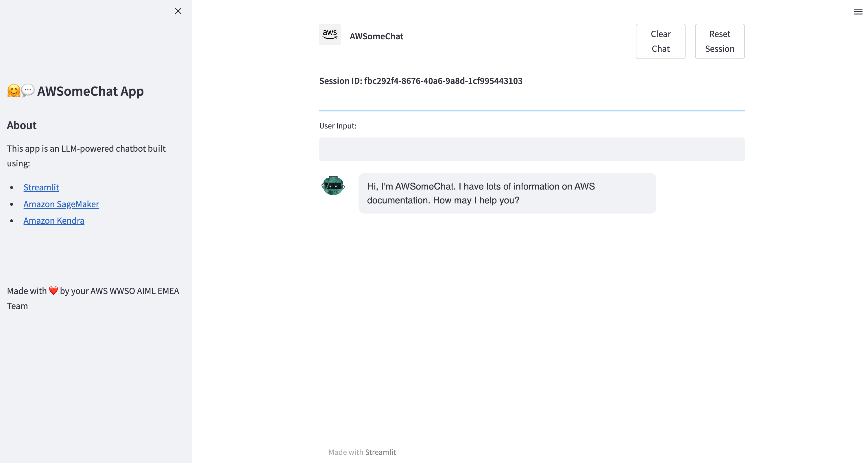This screenshot has height=463, width=868.
Task: Close the sidebar with the X icon
Action: [178, 11]
